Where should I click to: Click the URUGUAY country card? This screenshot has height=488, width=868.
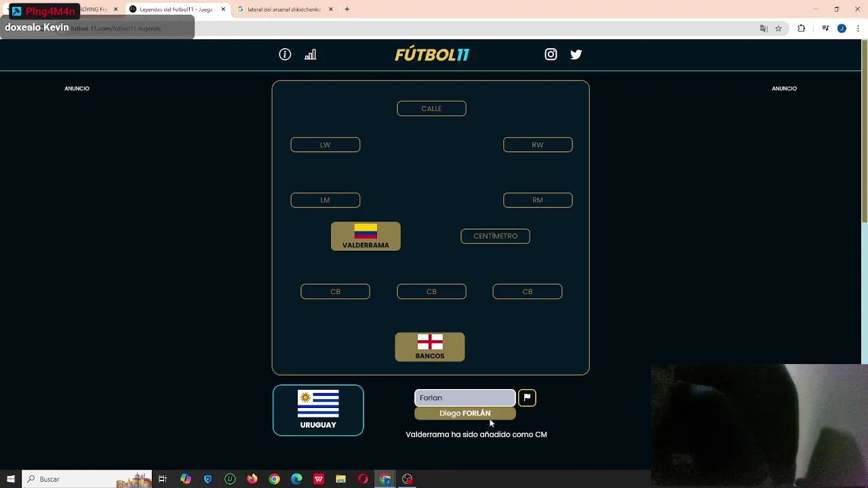pyautogui.click(x=318, y=410)
